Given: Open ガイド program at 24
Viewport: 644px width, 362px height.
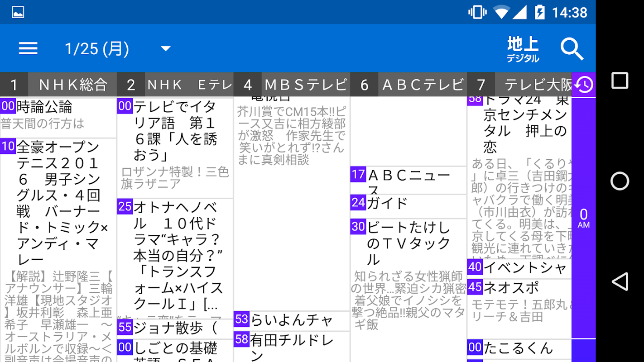Looking at the screenshot, I should point(409,206).
